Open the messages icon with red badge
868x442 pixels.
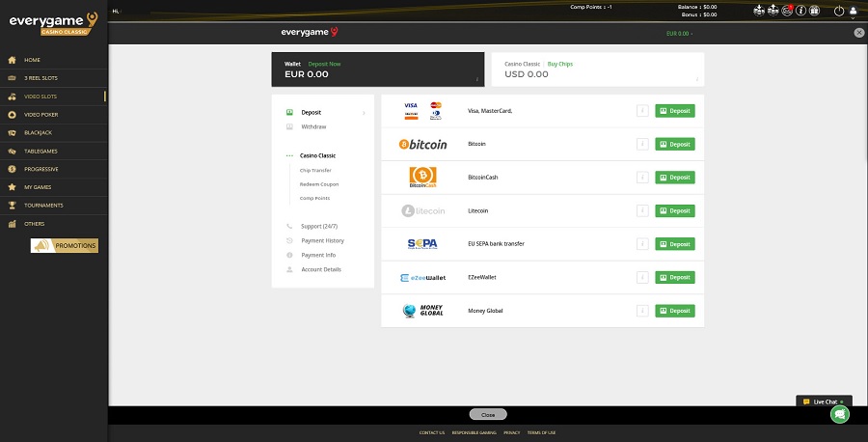click(786, 11)
